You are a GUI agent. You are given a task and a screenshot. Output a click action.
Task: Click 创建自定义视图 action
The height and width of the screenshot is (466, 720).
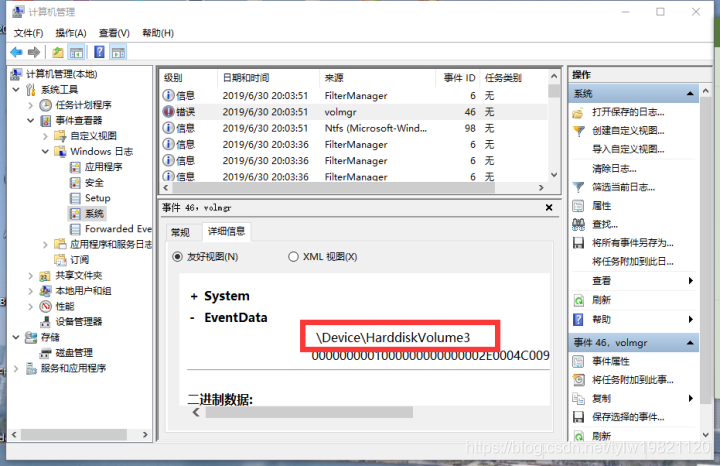point(628,131)
